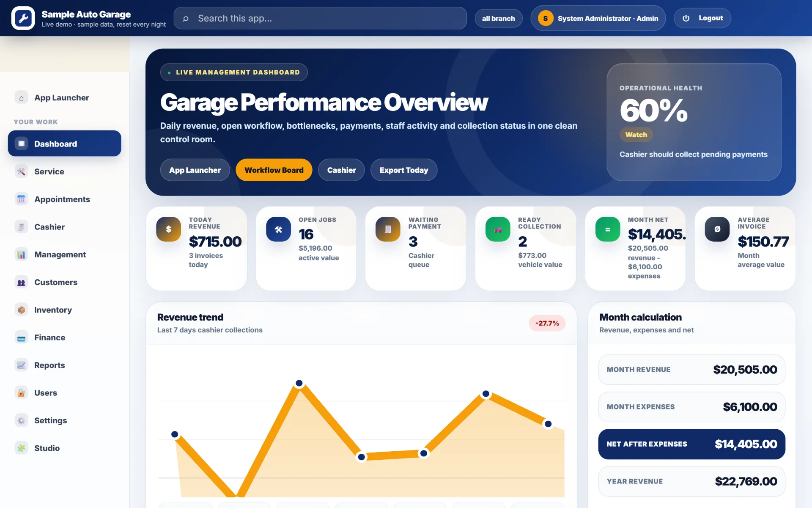Click the Users lock icon in sidebar
The height and width of the screenshot is (508, 812).
click(x=21, y=393)
